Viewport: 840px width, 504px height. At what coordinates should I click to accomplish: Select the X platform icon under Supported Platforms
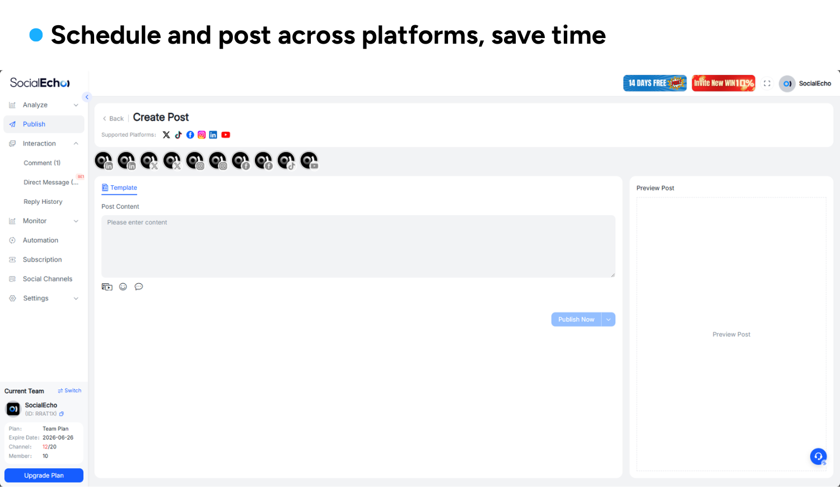tap(166, 134)
